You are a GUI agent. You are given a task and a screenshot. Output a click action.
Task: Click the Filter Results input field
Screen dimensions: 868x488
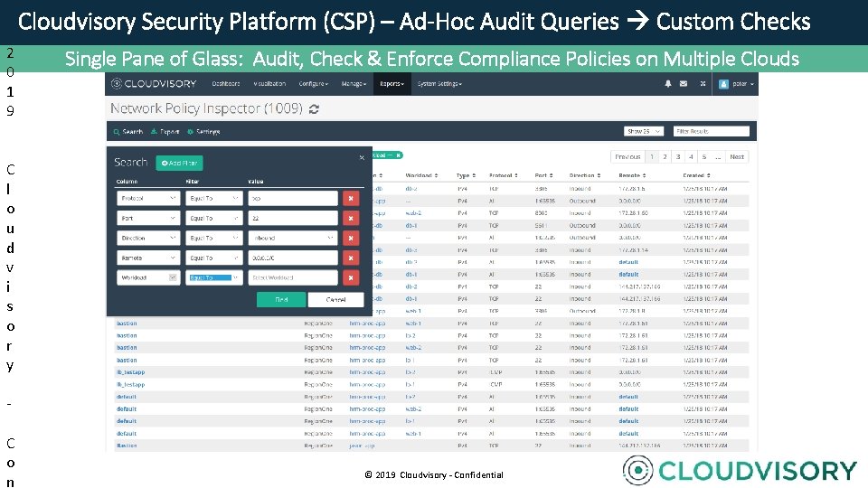(712, 131)
